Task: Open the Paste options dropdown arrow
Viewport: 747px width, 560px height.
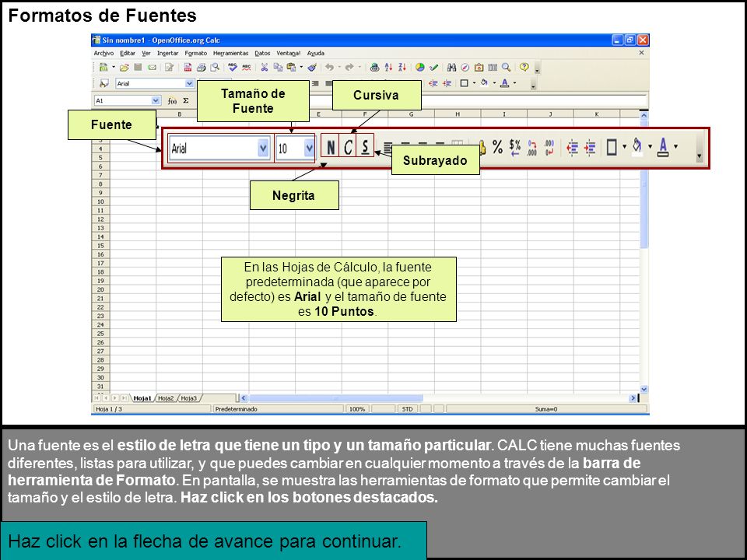Action: coord(300,68)
